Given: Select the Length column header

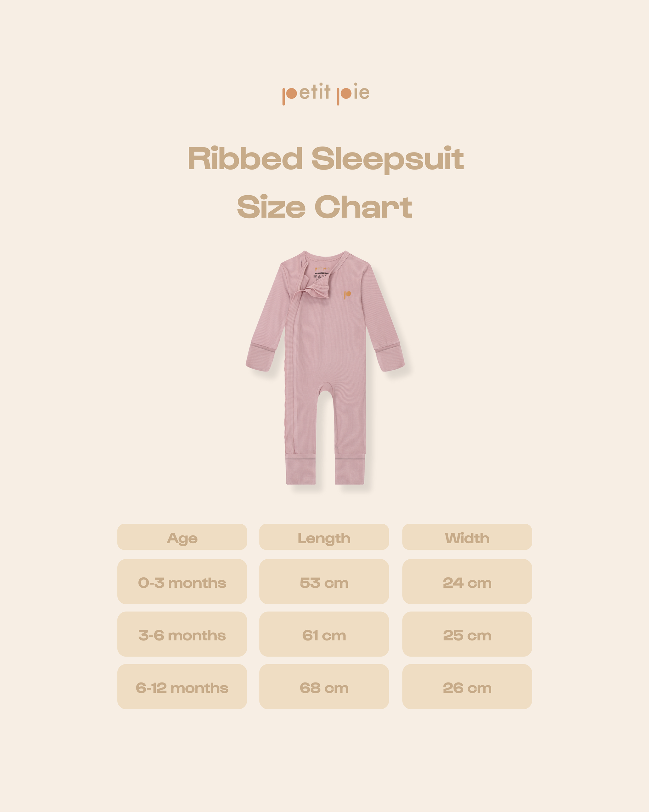Looking at the screenshot, I should point(324,537).
